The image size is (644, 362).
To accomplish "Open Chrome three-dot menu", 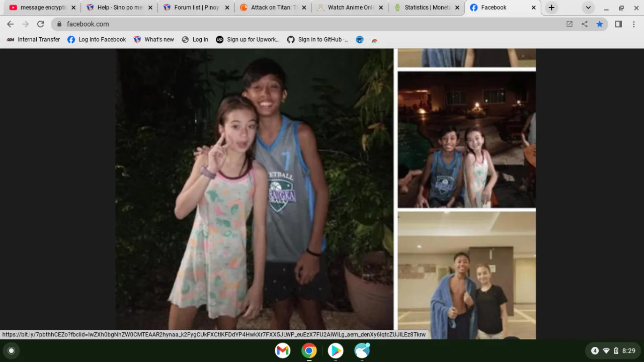I will click(x=634, y=24).
